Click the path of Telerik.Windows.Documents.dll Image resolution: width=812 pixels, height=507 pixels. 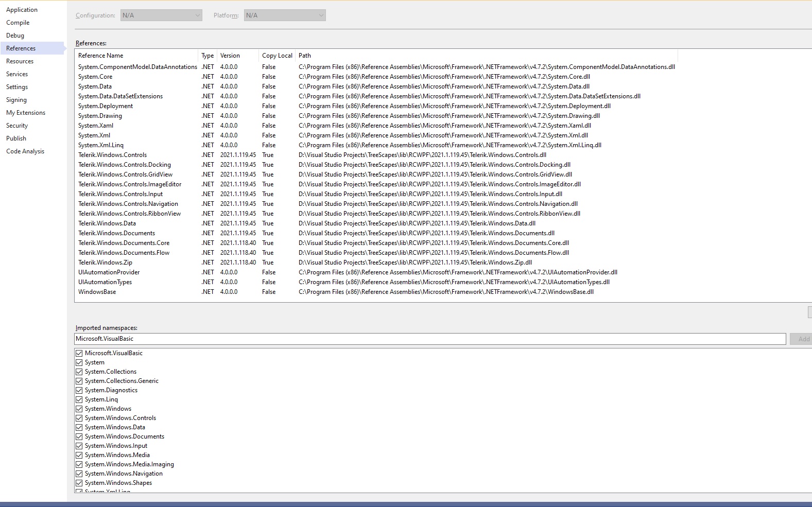pos(426,233)
